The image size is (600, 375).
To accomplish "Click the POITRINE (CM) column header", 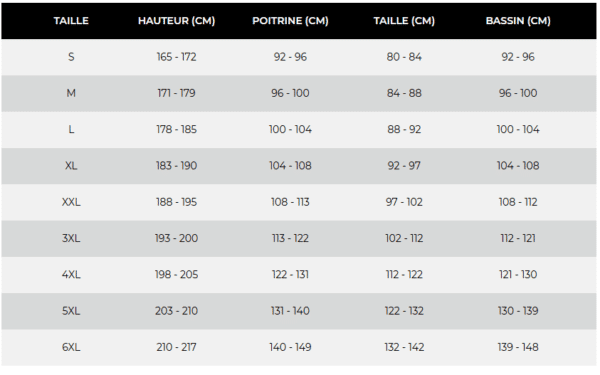I will pyautogui.click(x=290, y=21).
